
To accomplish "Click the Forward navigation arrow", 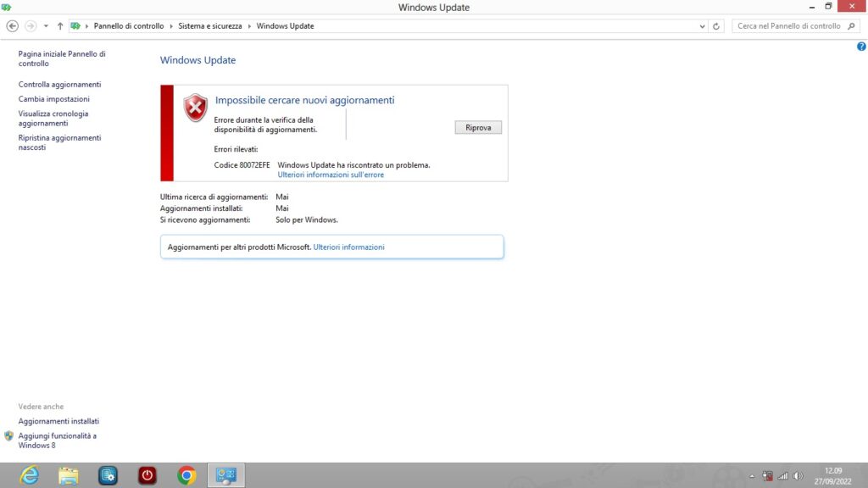I will tap(31, 26).
